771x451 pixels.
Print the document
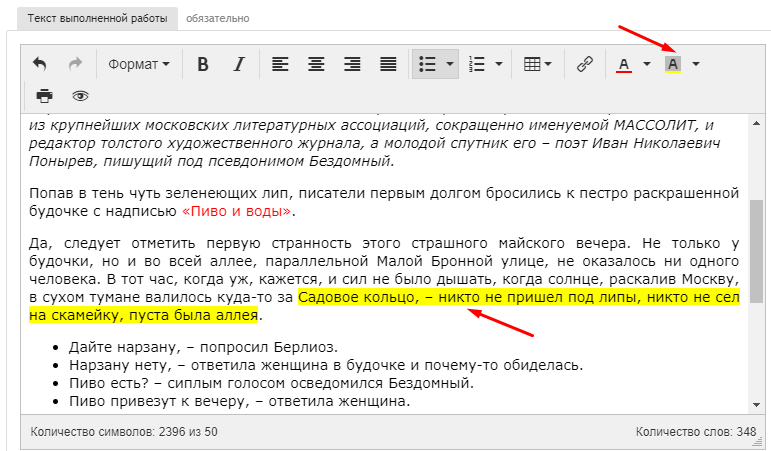(44, 95)
